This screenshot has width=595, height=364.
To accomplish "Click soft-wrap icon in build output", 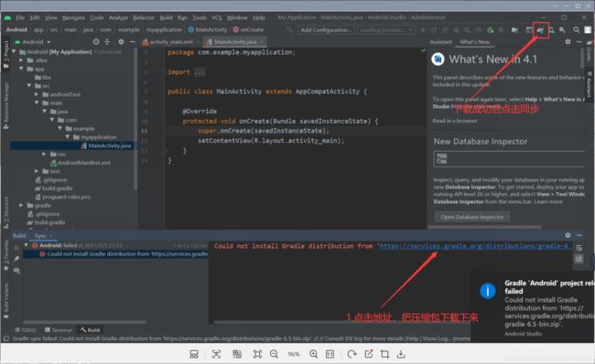I will (579, 248).
